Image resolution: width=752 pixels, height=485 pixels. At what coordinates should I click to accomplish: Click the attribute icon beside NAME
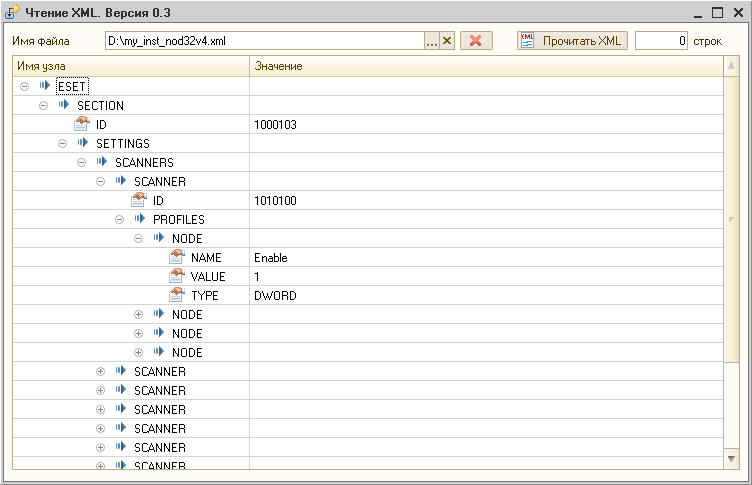tap(177, 257)
